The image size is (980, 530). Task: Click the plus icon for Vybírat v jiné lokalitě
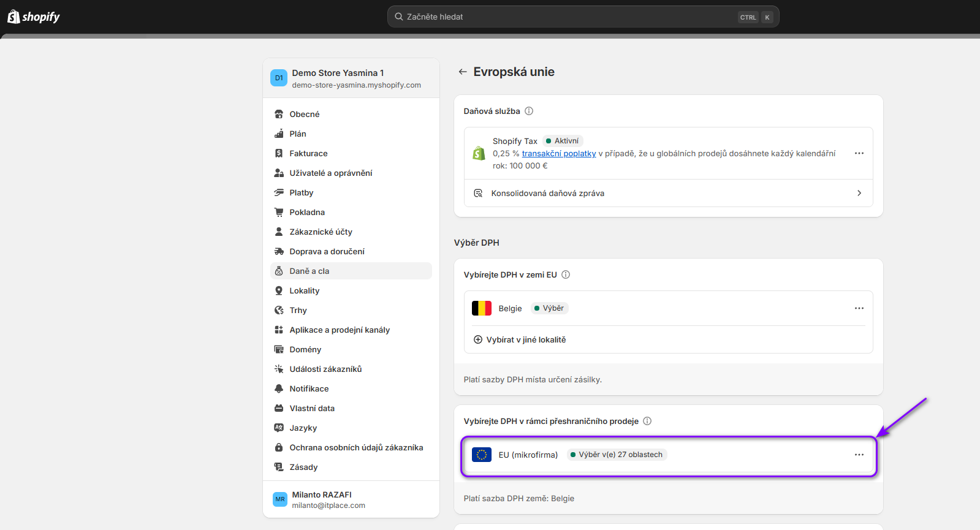[x=478, y=339]
